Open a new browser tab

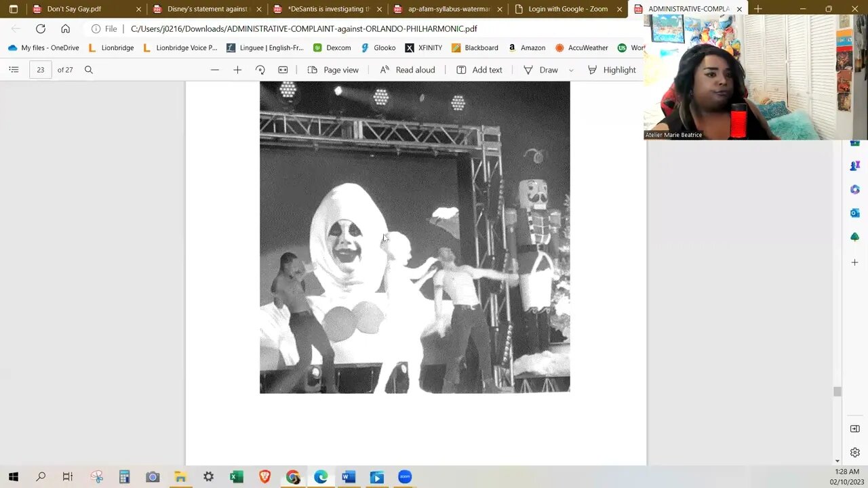pos(758,9)
